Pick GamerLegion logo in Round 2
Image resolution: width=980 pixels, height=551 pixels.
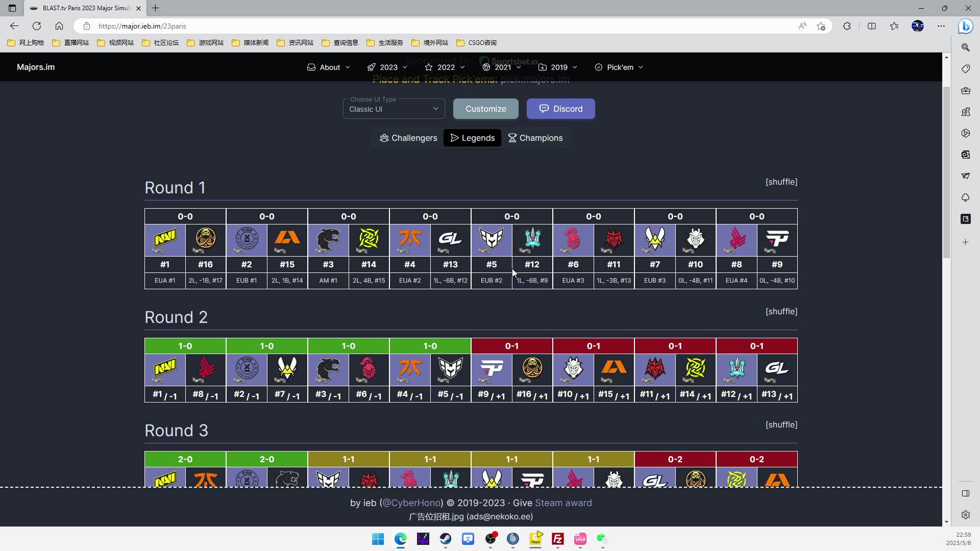coord(777,369)
